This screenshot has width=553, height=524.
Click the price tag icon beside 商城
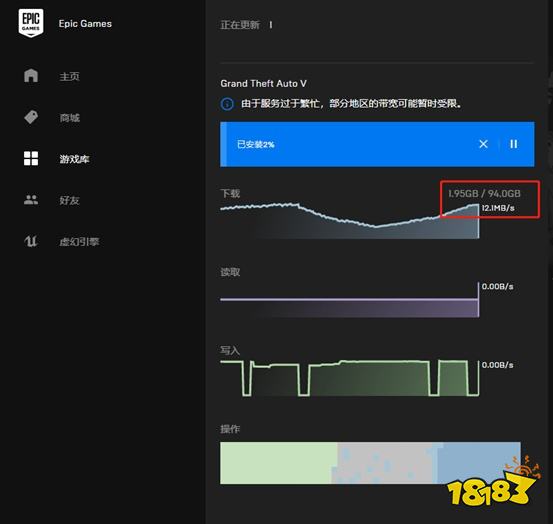coord(31,117)
